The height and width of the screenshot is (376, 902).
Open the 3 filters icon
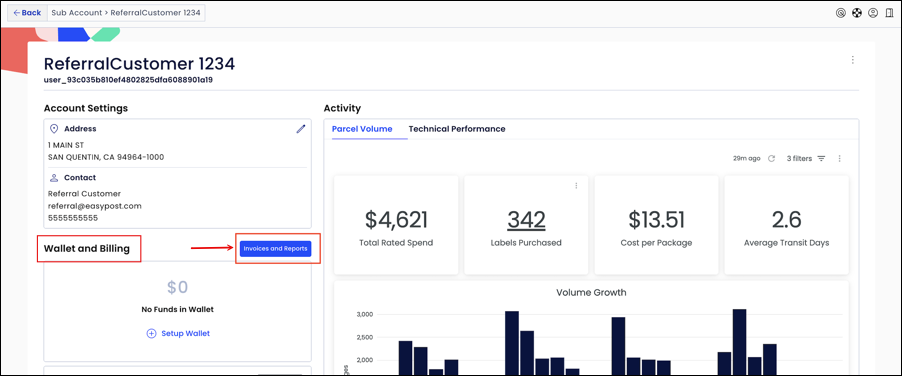tap(821, 158)
